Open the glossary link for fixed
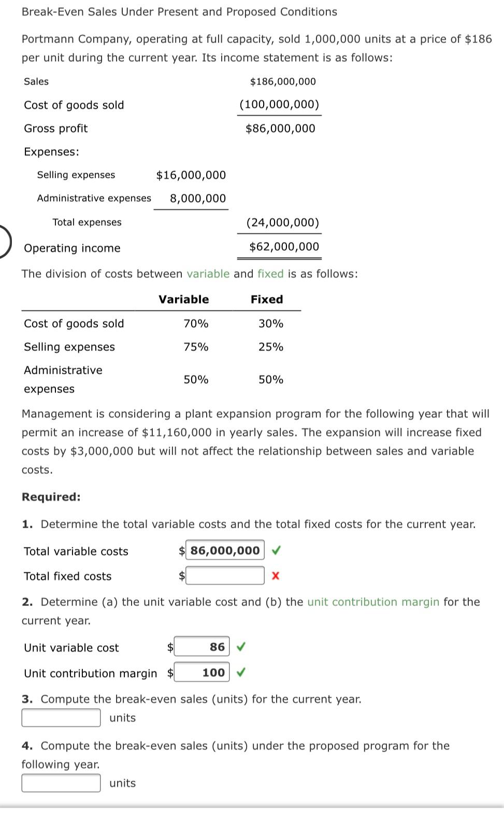The image size is (504, 818). [x=270, y=274]
